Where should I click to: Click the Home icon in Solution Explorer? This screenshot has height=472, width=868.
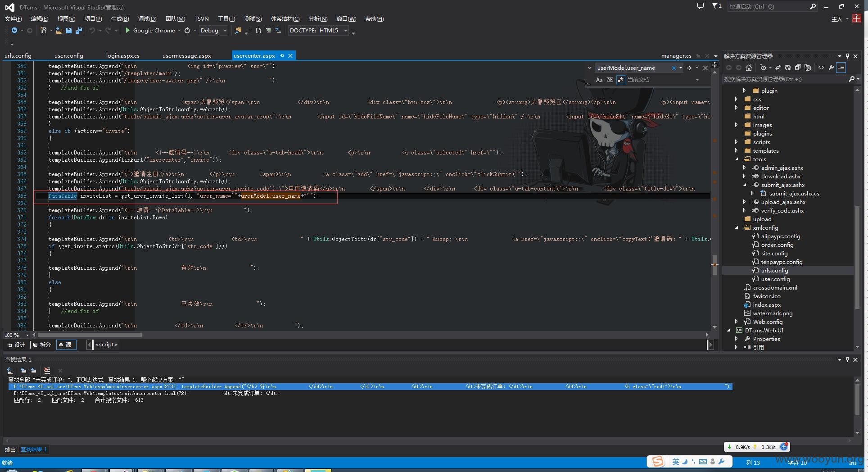(x=749, y=68)
